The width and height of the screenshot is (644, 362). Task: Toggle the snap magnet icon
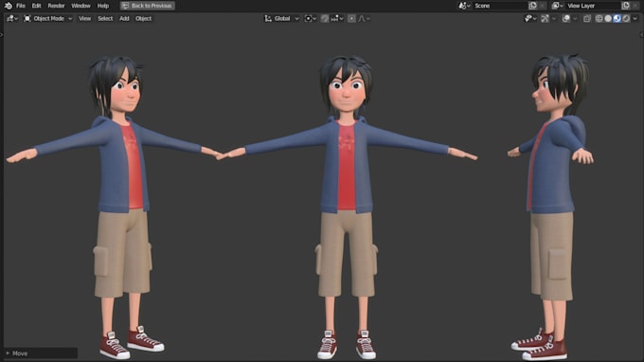tap(325, 19)
